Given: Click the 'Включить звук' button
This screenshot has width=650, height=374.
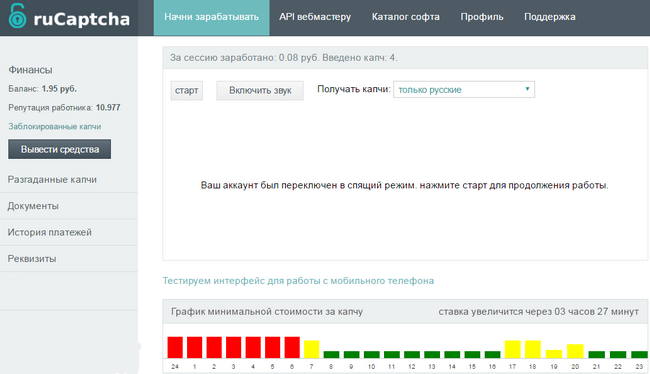Looking at the screenshot, I should pos(260,90).
